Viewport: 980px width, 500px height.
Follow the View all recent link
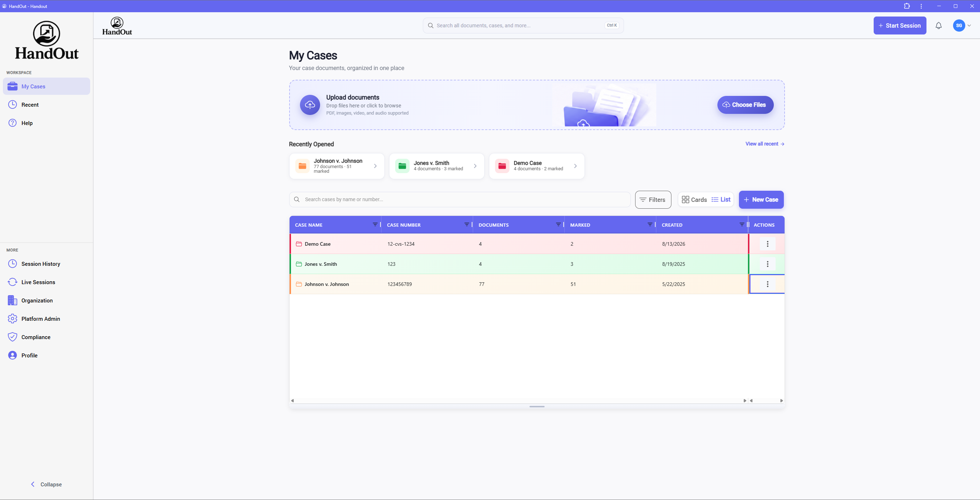click(x=765, y=144)
